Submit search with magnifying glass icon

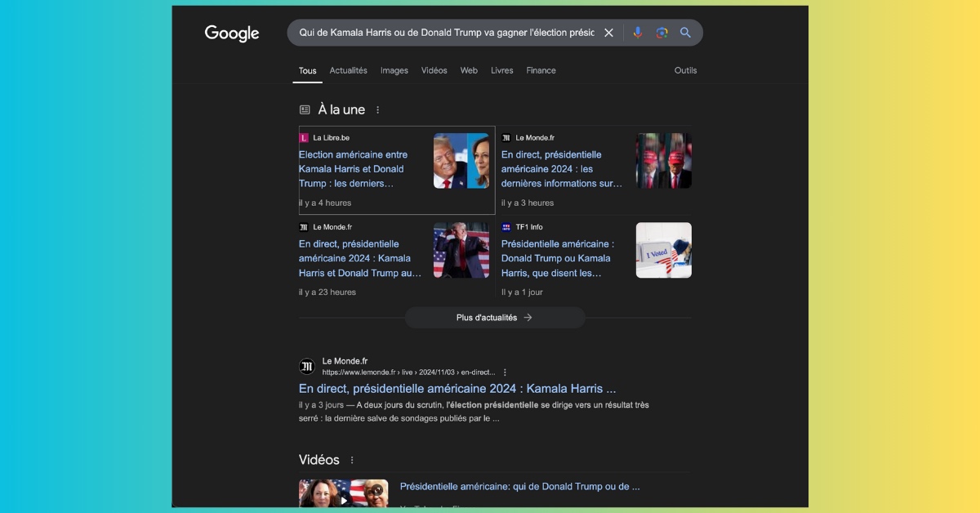click(x=685, y=33)
